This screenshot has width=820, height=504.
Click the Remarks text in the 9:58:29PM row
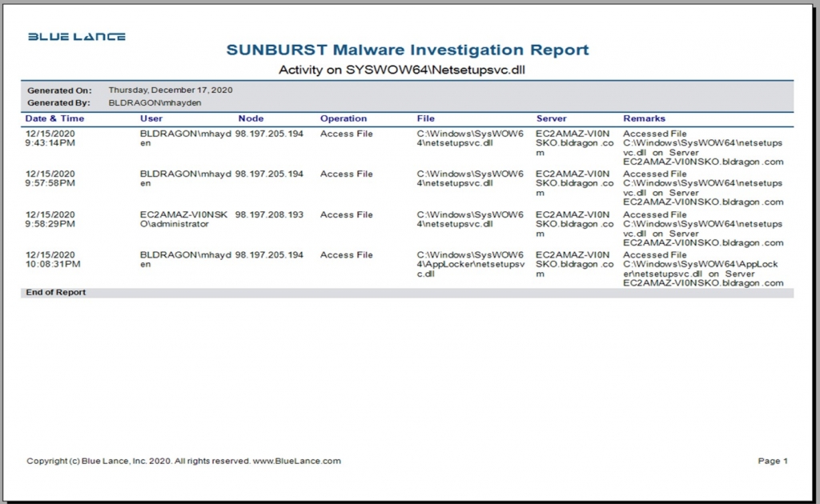click(x=703, y=229)
